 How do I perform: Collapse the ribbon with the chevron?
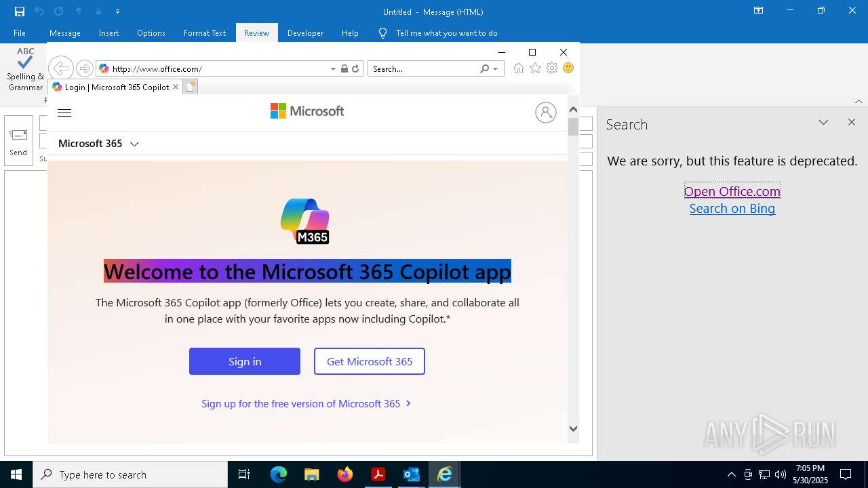(x=859, y=101)
